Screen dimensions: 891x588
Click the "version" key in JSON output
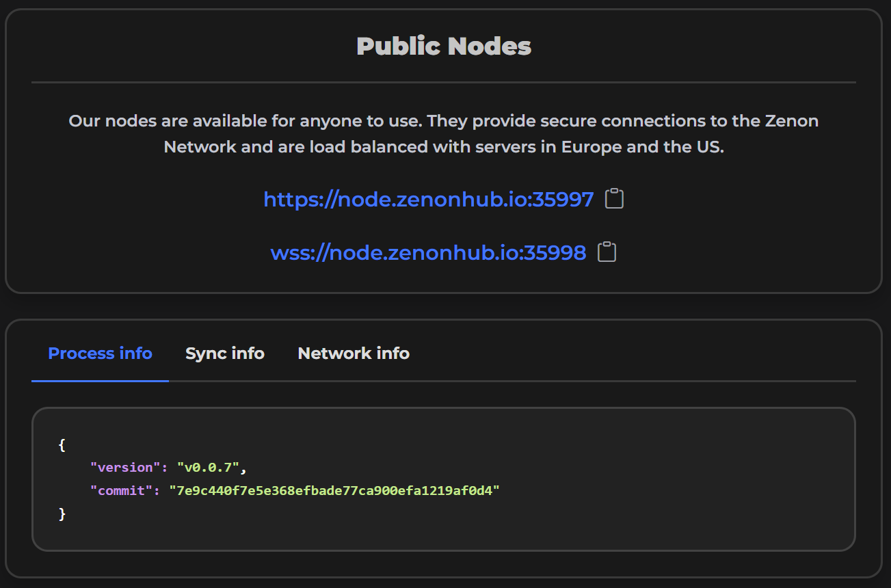(x=125, y=467)
